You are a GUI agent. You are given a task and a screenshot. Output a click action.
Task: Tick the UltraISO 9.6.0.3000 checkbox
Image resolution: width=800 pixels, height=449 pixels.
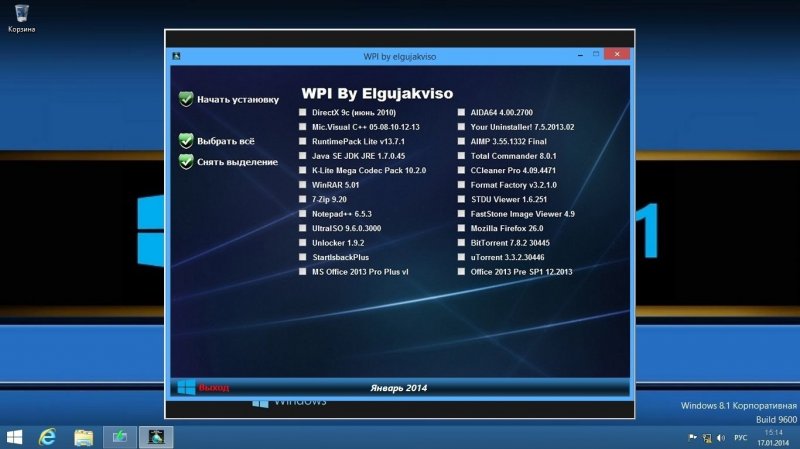click(303, 228)
